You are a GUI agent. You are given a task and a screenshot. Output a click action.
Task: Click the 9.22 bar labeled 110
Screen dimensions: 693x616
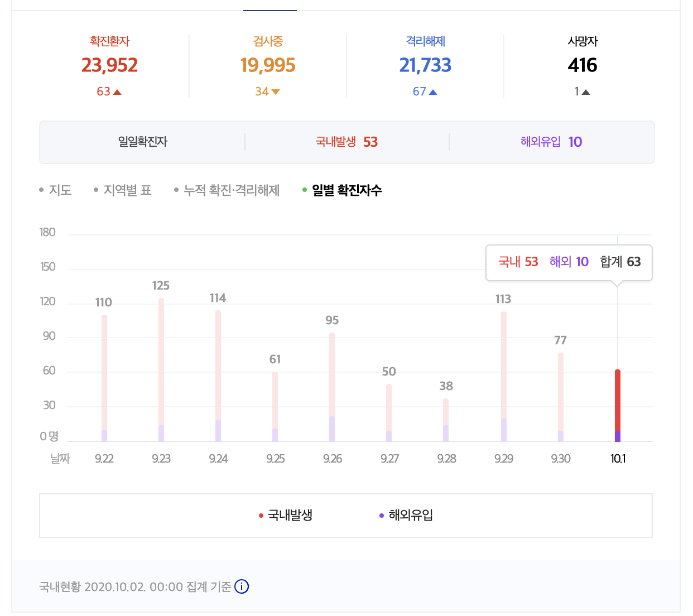[x=104, y=378]
